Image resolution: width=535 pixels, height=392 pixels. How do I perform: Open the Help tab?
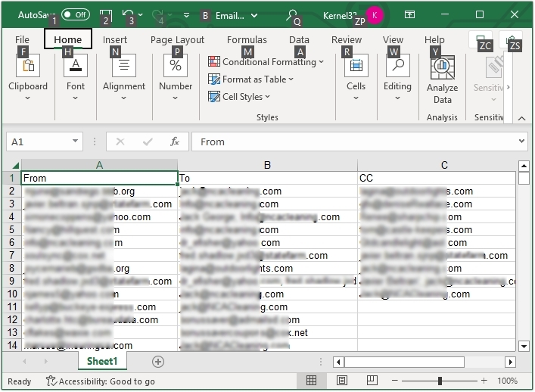(x=434, y=39)
